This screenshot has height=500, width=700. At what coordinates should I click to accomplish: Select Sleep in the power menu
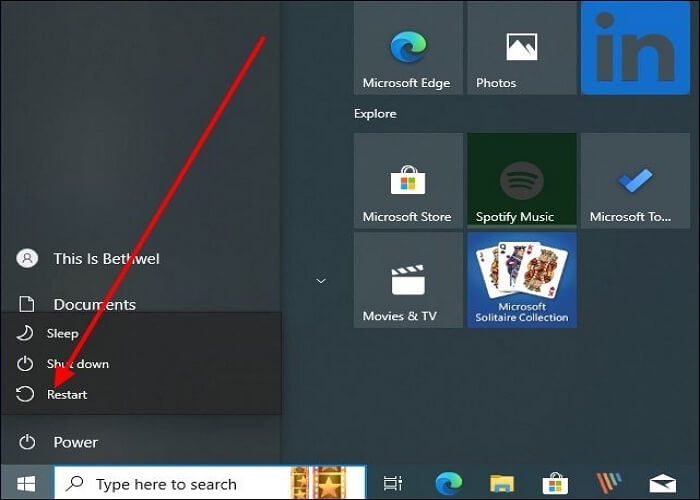141,333
